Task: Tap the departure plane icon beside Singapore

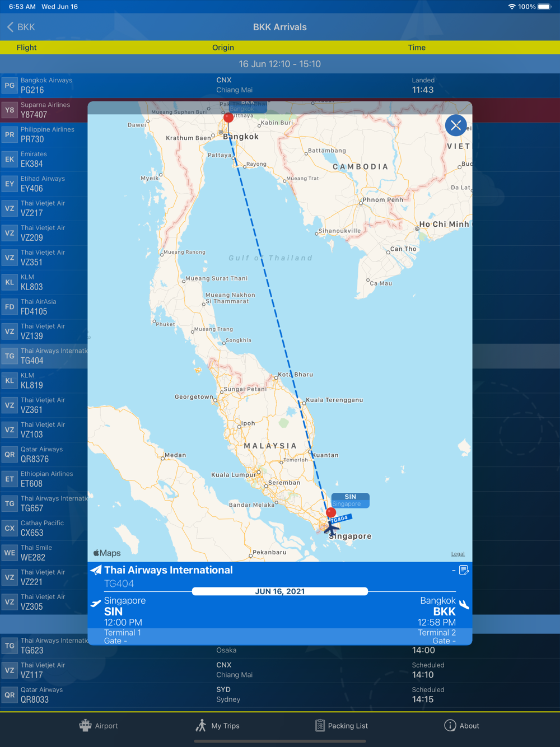Action: click(96, 604)
